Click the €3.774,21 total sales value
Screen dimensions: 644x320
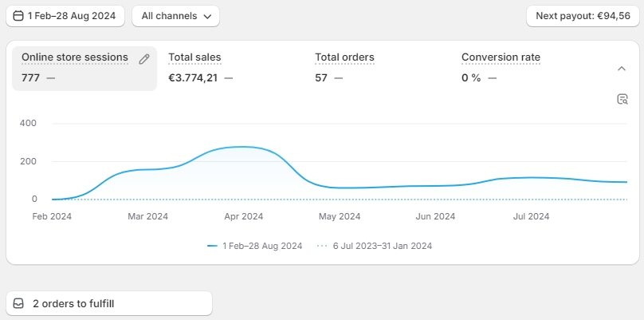coord(194,77)
